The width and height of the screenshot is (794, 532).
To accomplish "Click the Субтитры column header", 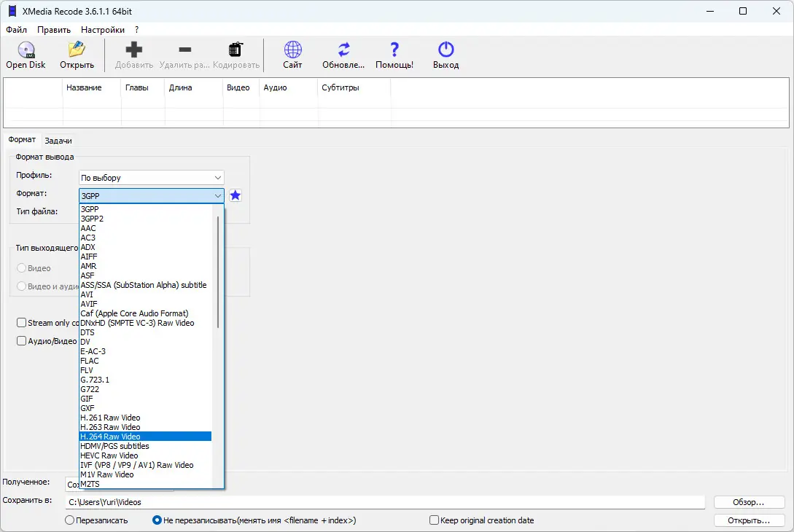I will [354, 87].
